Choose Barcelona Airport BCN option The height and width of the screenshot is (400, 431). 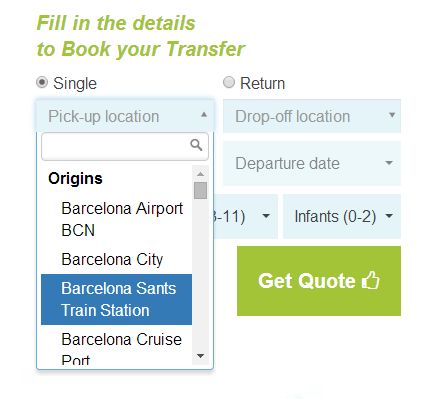pos(116,219)
